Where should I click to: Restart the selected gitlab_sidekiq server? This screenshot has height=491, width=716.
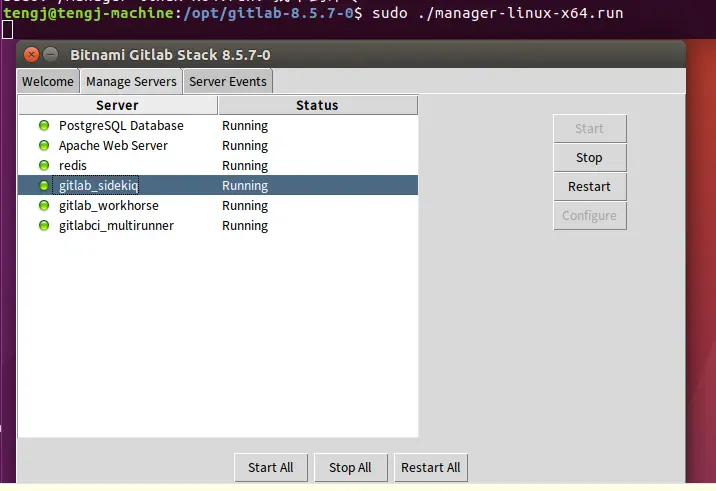(590, 186)
